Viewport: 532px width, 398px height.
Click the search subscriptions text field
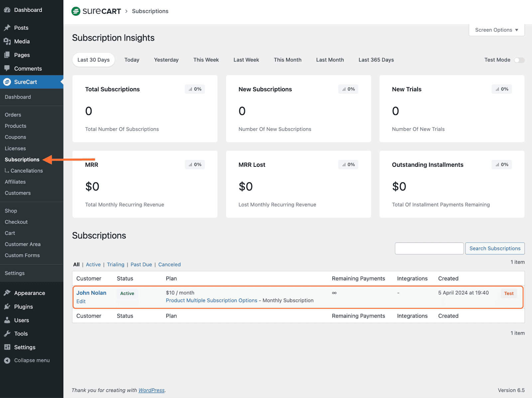click(x=429, y=249)
